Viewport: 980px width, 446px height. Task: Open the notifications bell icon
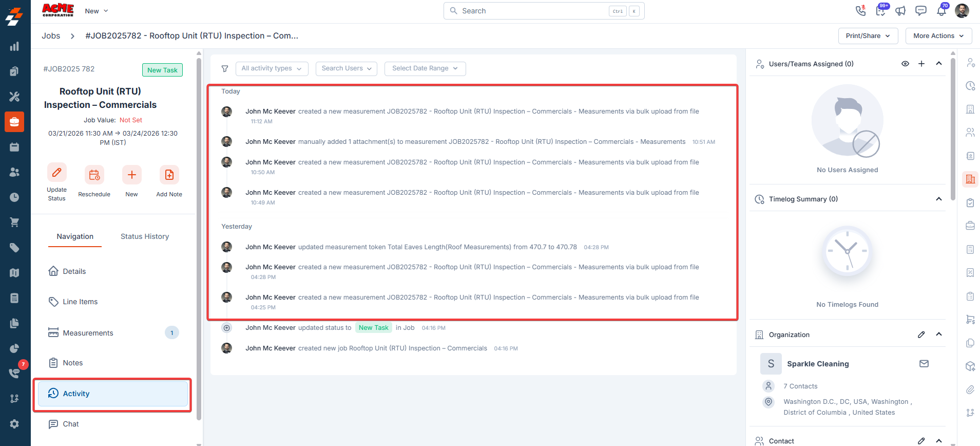(941, 10)
